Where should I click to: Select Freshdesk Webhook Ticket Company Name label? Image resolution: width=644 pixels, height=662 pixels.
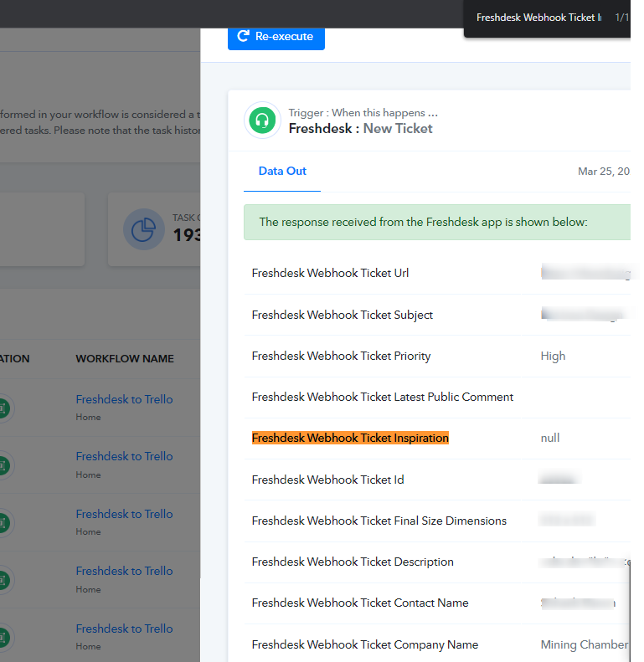point(365,644)
